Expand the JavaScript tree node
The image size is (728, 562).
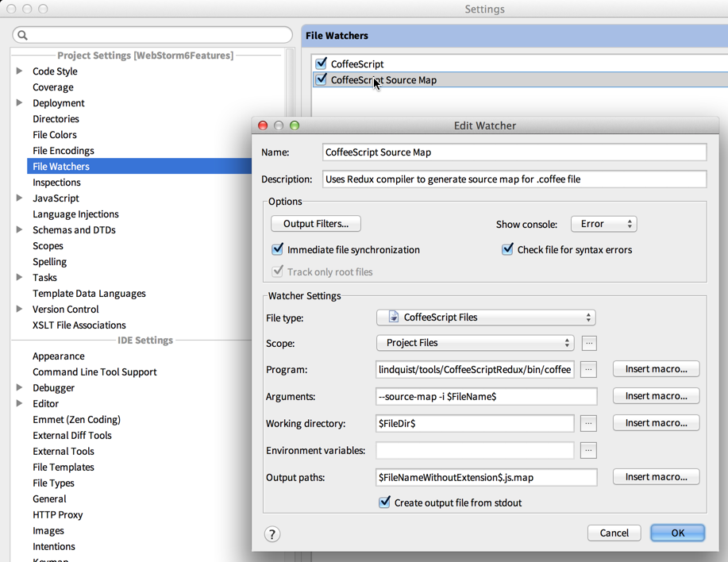click(x=19, y=198)
